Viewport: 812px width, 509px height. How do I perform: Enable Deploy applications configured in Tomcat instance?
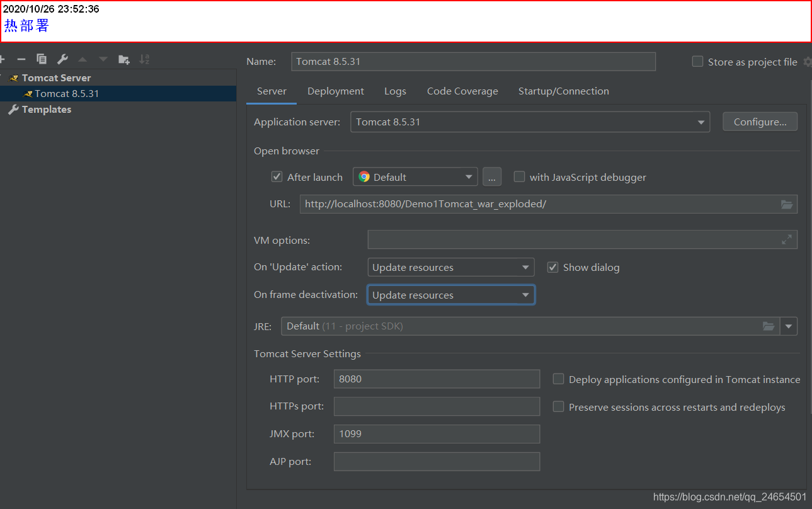click(558, 379)
